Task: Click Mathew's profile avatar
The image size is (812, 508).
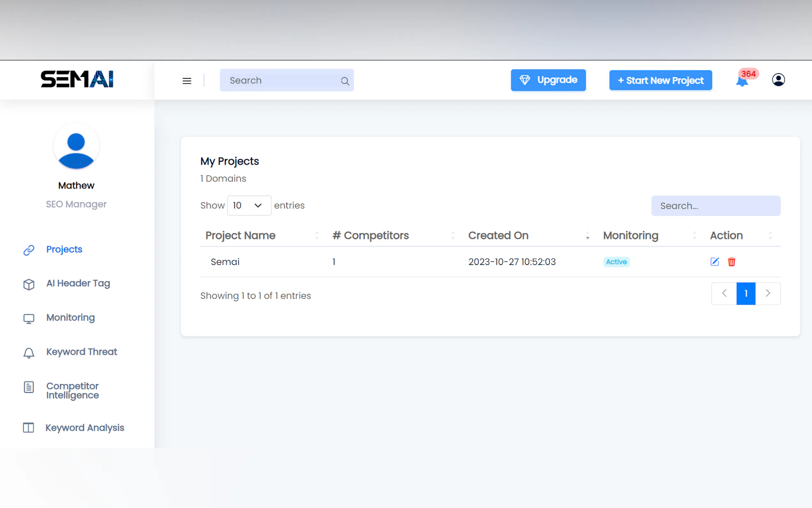Action: pos(76,147)
